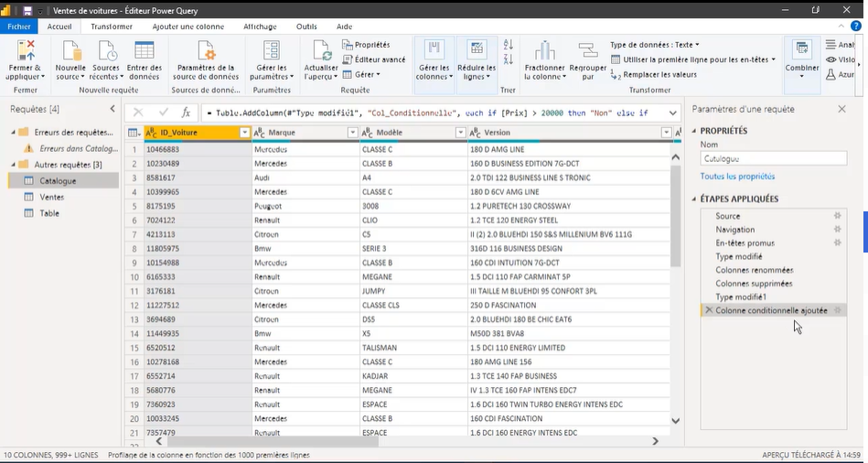Viewport: 868px width, 463px height.
Task: Click Fractionner la colonne icon
Action: pos(545,50)
